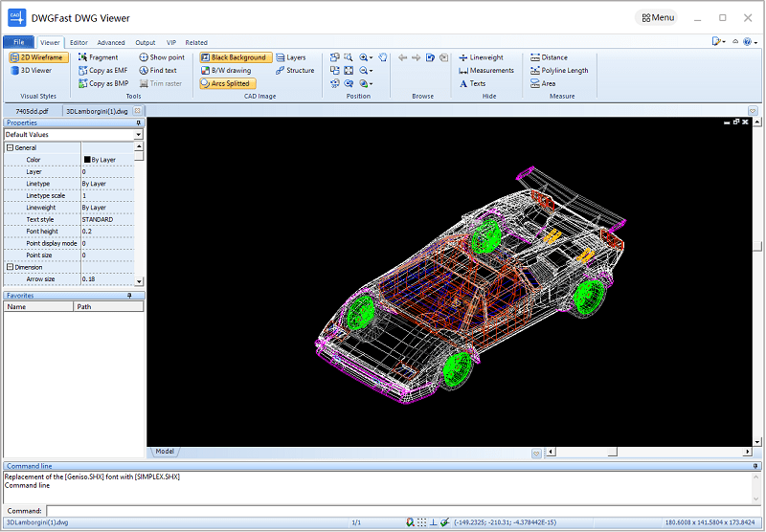Select the Polyline Length measure tool
The image size is (766, 532).
pos(559,70)
